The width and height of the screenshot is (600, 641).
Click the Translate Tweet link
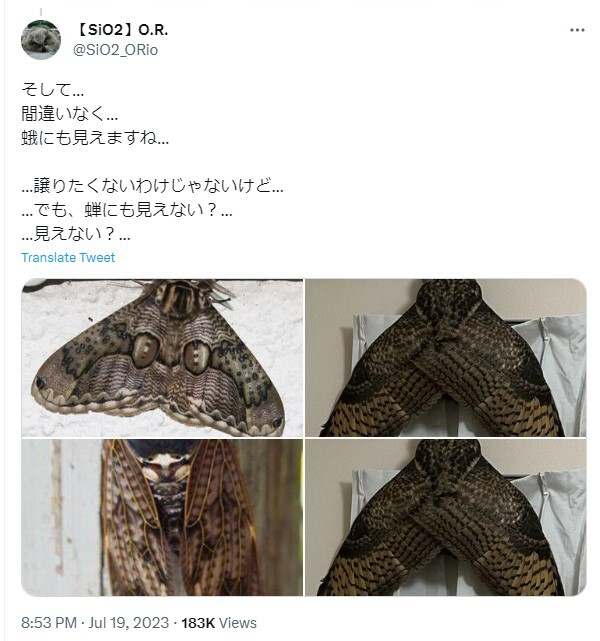[68, 258]
